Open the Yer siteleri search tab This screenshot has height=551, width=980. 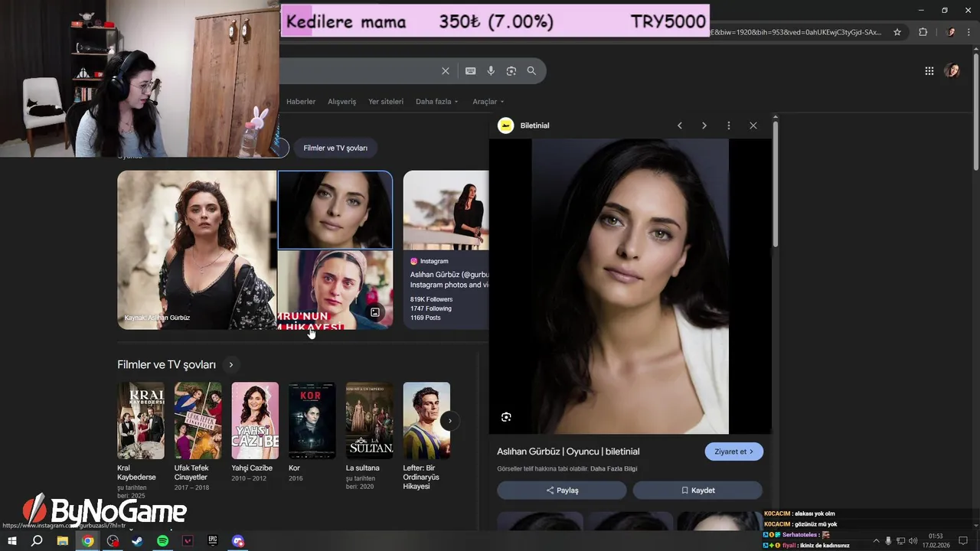tap(386, 102)
